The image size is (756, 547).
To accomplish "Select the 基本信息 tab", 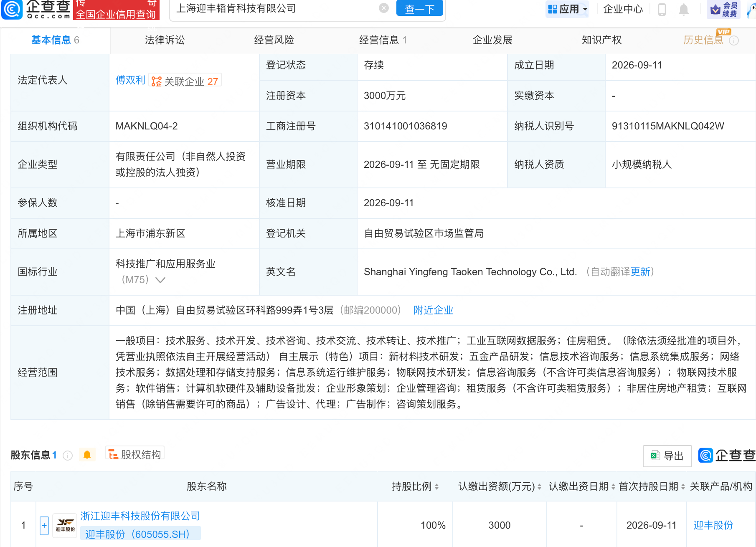I will (x=55, y=40).
